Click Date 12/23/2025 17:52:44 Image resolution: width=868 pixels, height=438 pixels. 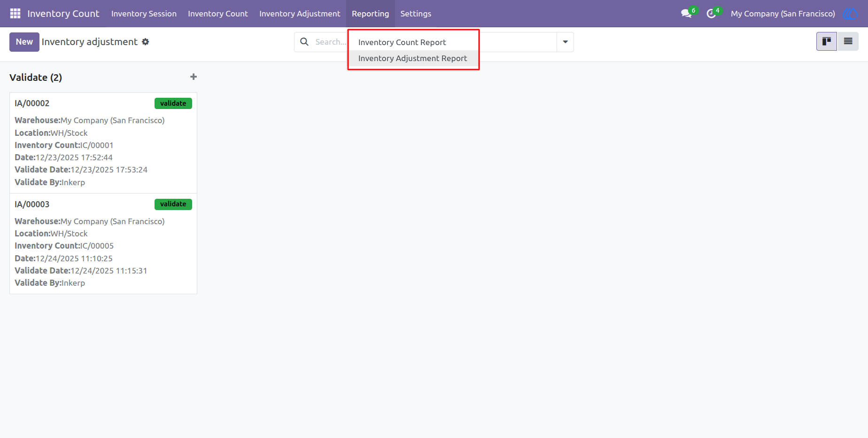63,157
